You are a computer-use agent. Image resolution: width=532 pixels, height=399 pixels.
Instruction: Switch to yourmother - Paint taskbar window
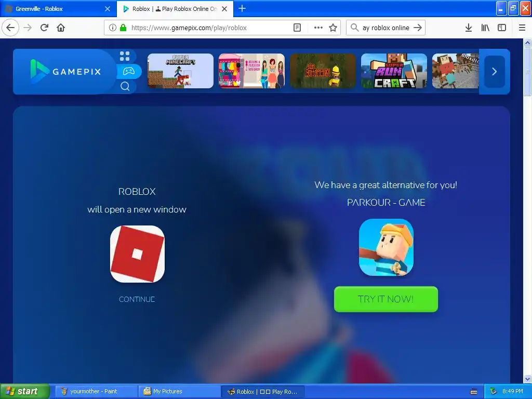(96, 392)
